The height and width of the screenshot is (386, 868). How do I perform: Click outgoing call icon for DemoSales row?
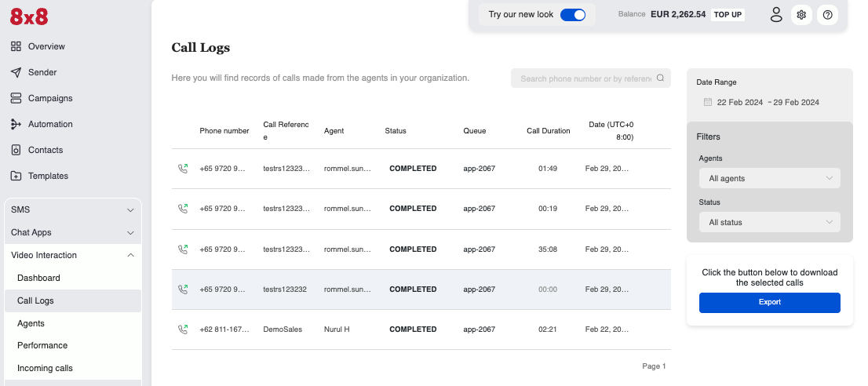183,330
